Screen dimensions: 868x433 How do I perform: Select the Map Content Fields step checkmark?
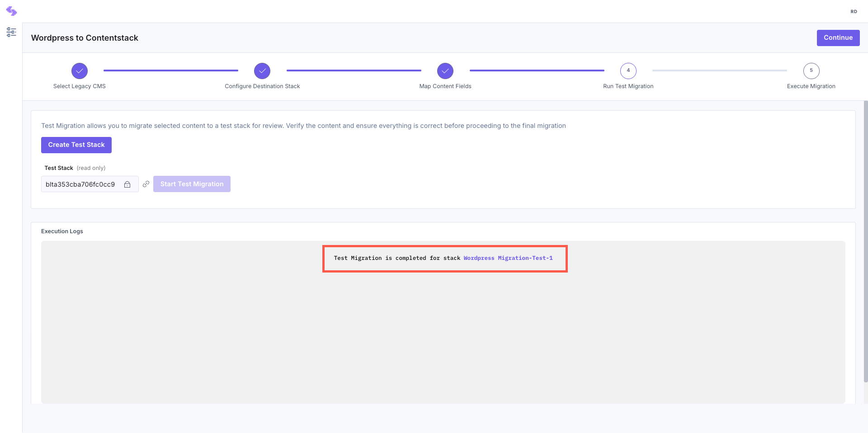tap(445, 71)
